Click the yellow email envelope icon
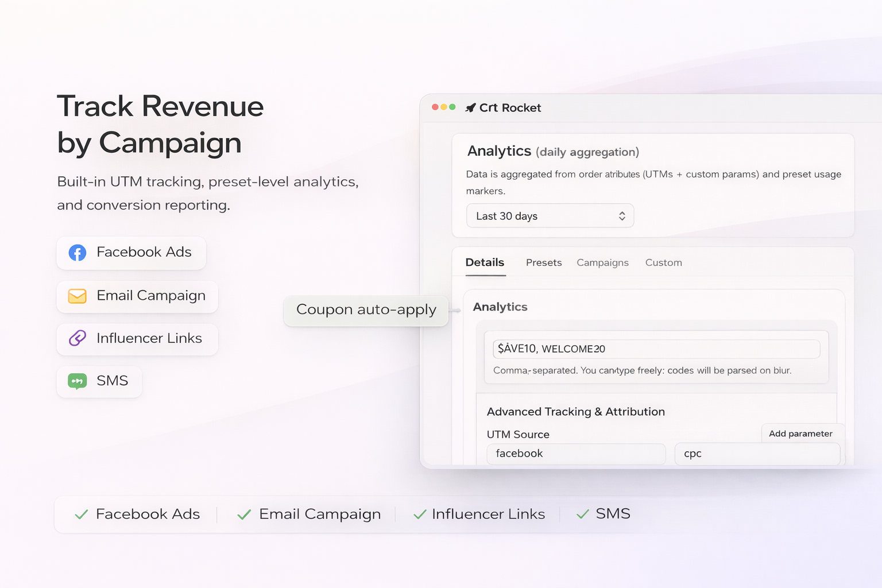882x588 pixels. tap(78, 296)
